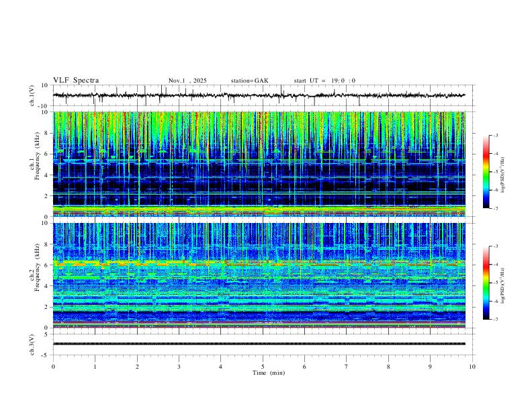The height and width of the screenshot is (411, 532).
Task: Click the time axis tick label '2'
Action: coord(137,367)
